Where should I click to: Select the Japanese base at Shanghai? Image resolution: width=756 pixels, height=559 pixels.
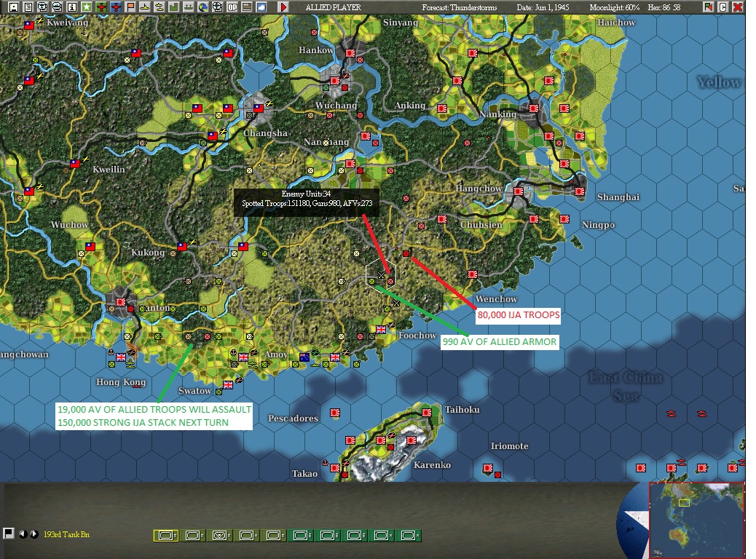(580, 191)
